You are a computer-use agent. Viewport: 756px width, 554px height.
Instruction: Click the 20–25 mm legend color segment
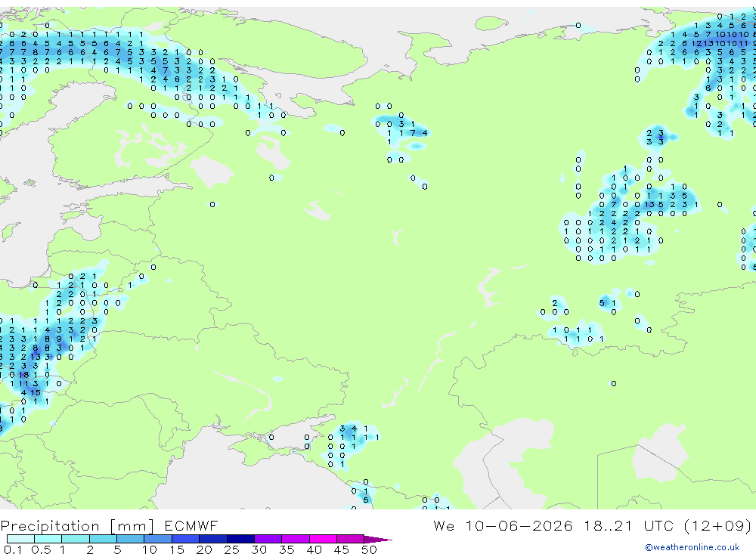pos(213,539)
